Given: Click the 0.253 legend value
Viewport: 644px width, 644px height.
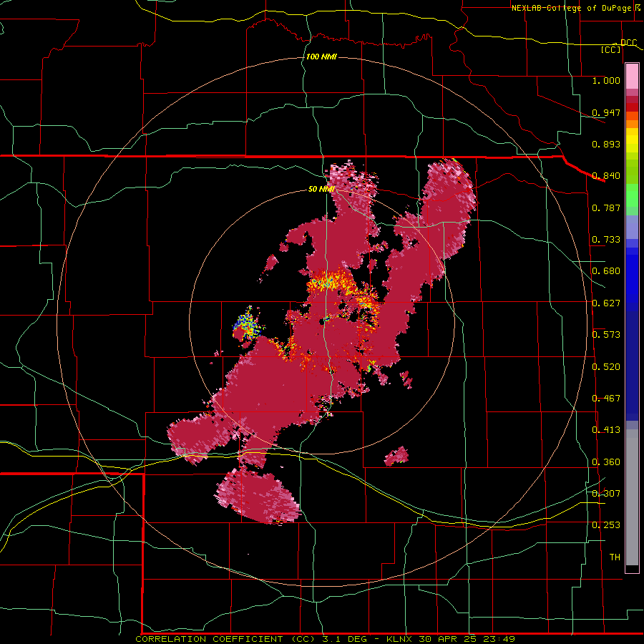Looking at the screenshot, I should 606,525.
